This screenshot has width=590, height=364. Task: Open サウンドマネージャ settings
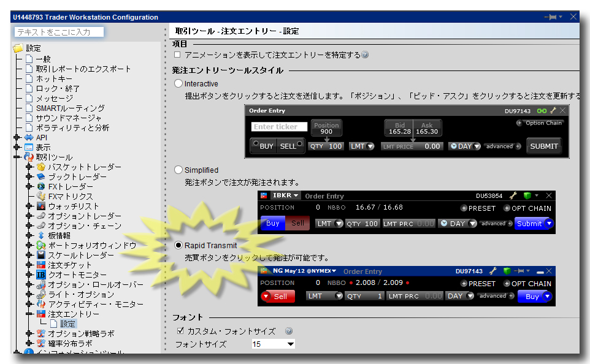pos(69,118)
